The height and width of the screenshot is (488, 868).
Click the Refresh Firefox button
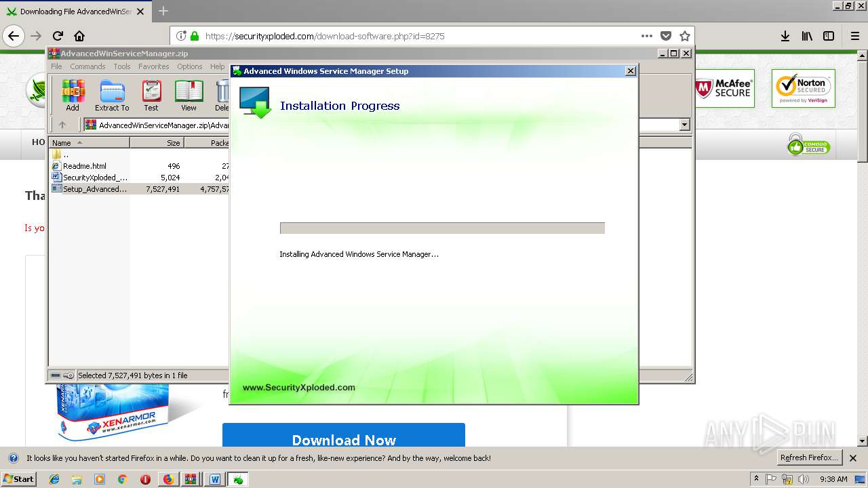[x=809, y=457]
